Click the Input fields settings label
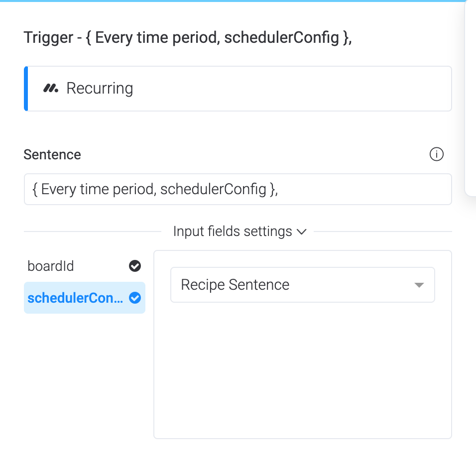The height and width of the screenshot is (468, 476). click(x=233, y=232)
